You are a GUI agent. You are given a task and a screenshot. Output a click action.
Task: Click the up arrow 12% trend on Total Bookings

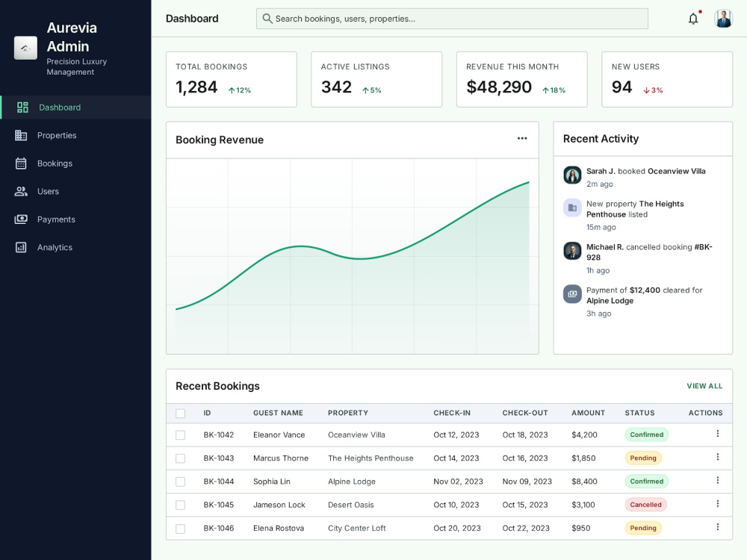pyautogui.click(x=239, y=90)
